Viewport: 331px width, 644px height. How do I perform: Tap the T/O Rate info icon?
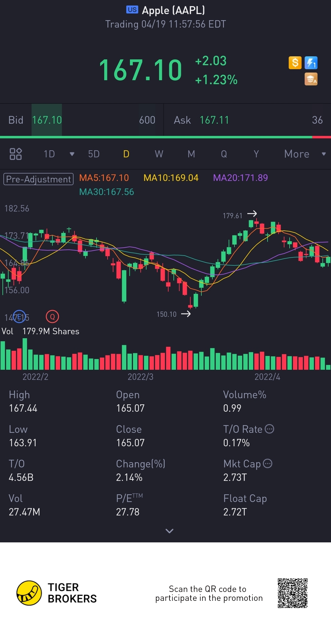coord(269,429)
